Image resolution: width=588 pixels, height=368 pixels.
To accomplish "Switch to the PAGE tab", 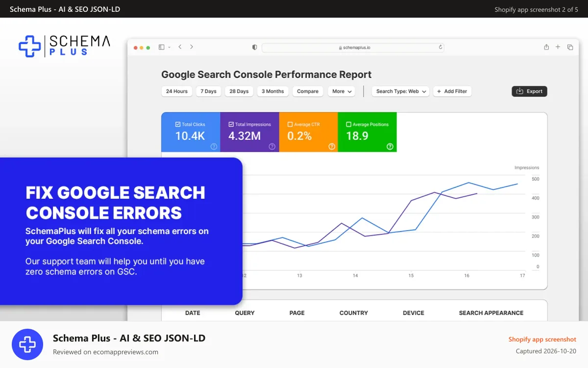I will (x=297, y=313).
